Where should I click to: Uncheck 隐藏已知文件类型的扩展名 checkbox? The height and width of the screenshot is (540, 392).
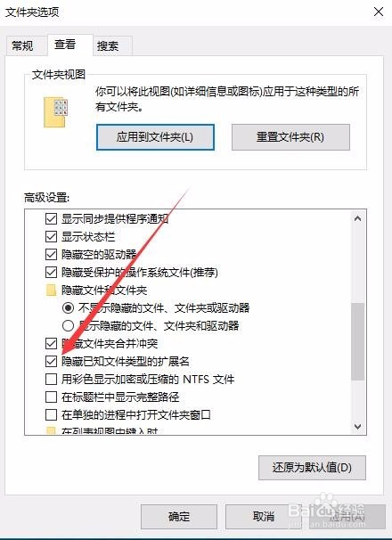[x=51, y=361]
